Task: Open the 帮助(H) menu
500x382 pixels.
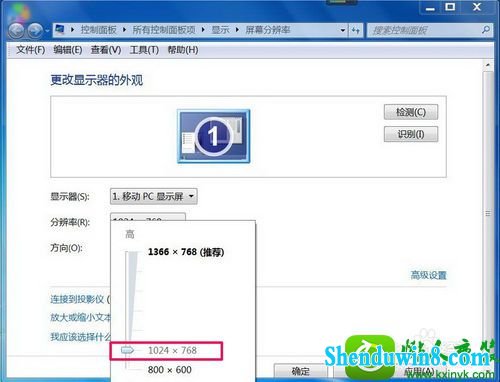Action: [183, 50]
